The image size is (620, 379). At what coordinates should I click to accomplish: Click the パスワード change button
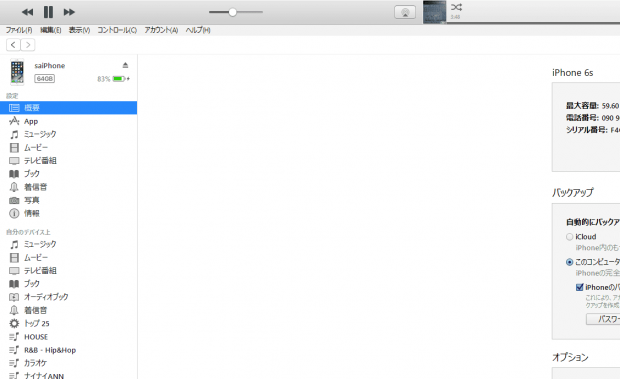point(603,319)
